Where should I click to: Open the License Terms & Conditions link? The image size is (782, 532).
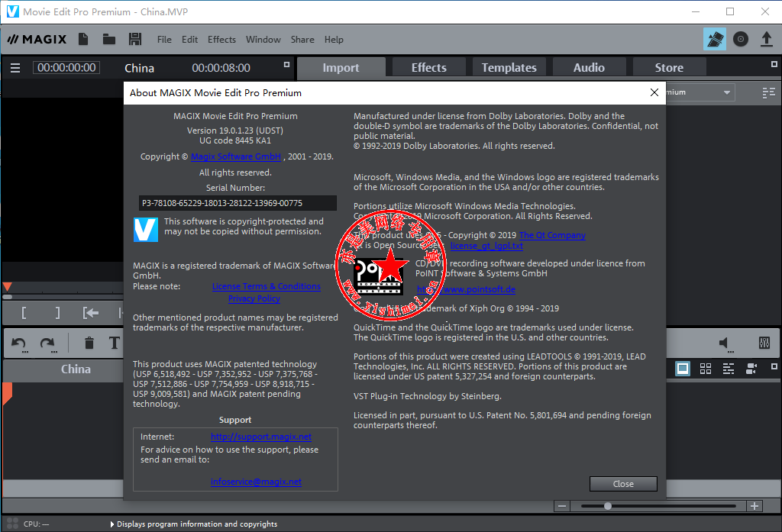click(x=267, y=287)
